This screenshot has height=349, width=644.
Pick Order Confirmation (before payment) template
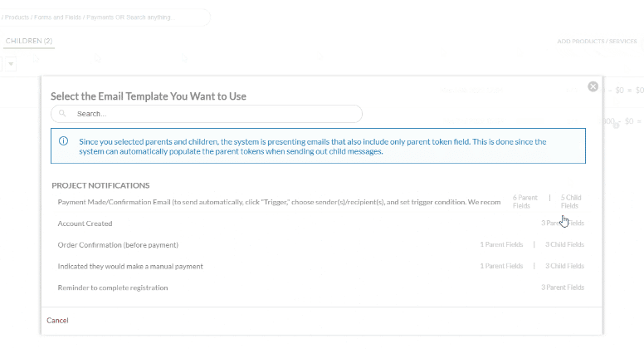point(118,245)
